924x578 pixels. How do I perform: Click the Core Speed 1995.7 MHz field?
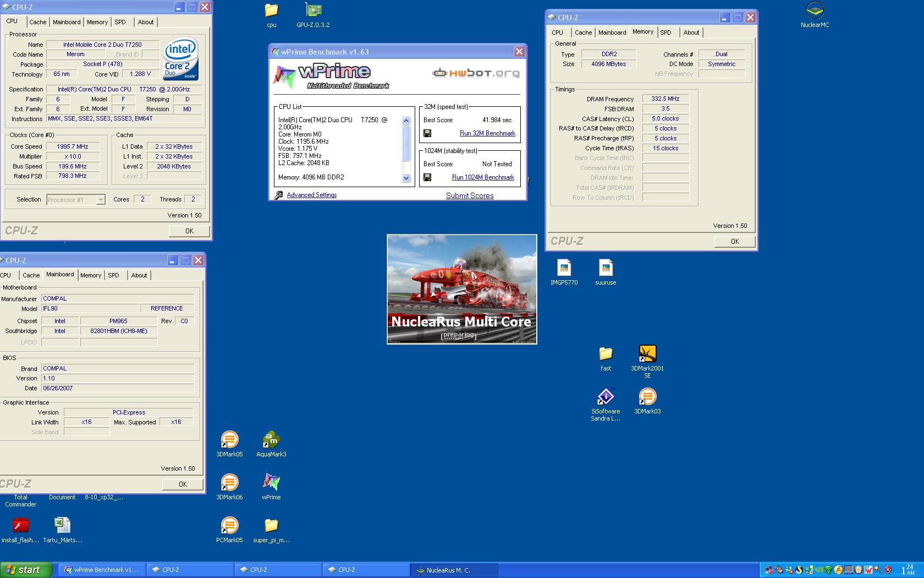tap(73, 146)
